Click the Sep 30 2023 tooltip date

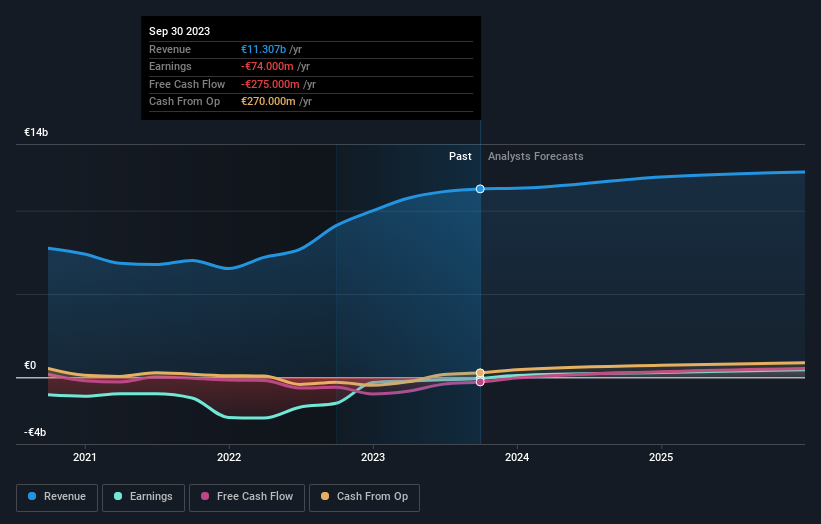(180, 31)
